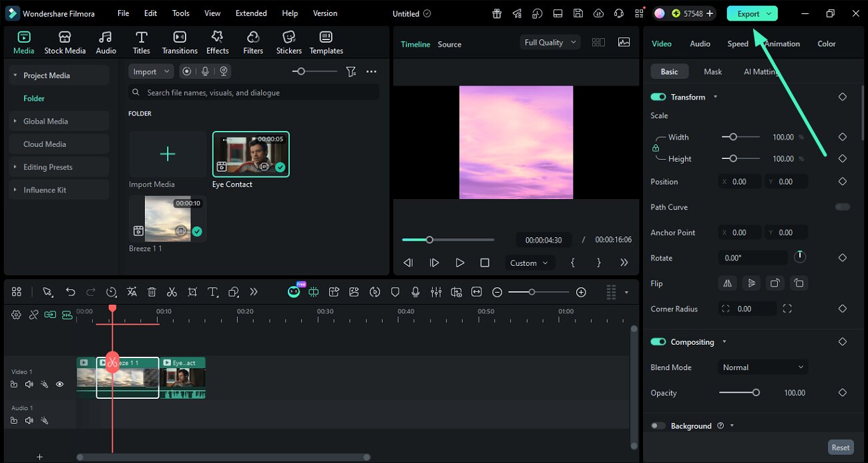Open the Extended menu

(x=251, y=13)
